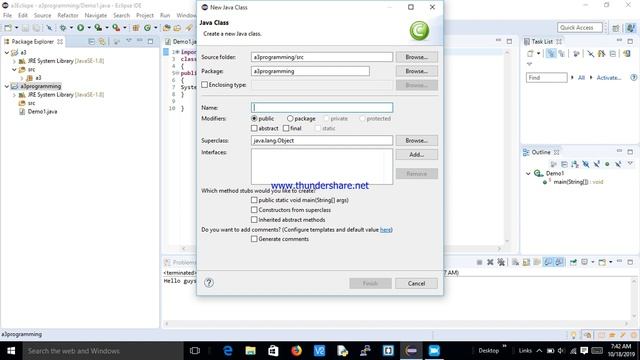Click the Quick Access search box
This screenshot has height=360, width=640.
580,27
